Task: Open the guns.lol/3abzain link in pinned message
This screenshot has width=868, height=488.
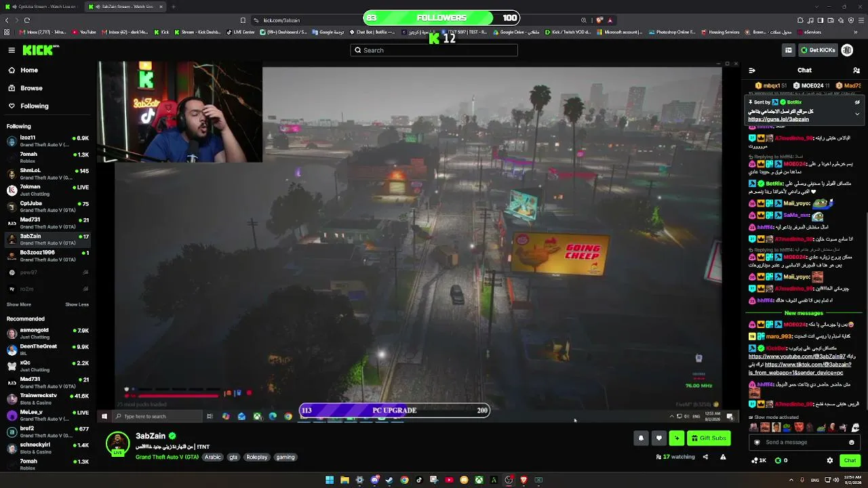Action: click(778, 119)
